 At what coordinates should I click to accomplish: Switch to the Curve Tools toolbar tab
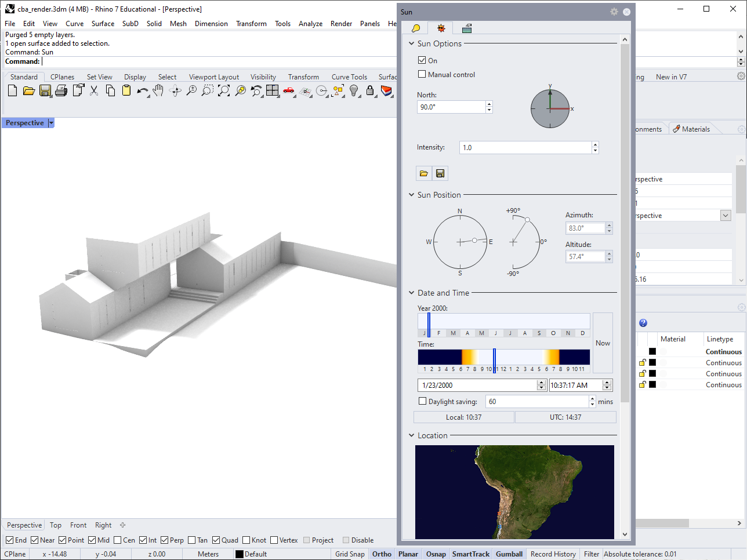click(x=349, y=77)
